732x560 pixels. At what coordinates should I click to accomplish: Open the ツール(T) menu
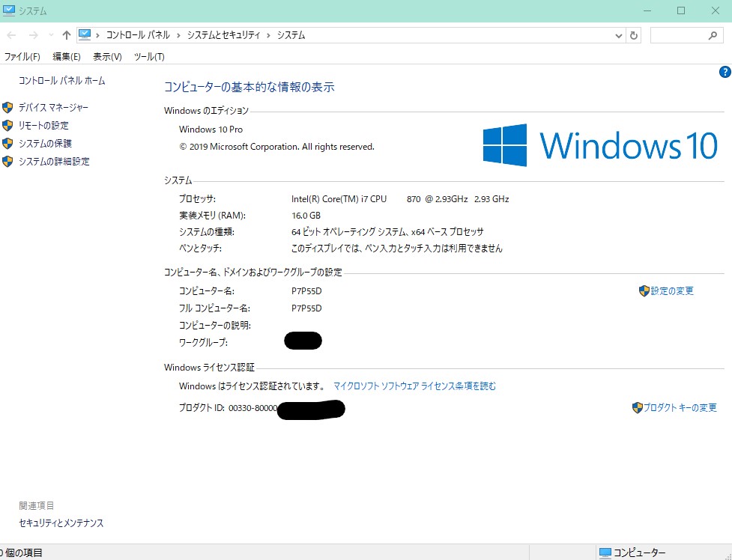point(148,57)
